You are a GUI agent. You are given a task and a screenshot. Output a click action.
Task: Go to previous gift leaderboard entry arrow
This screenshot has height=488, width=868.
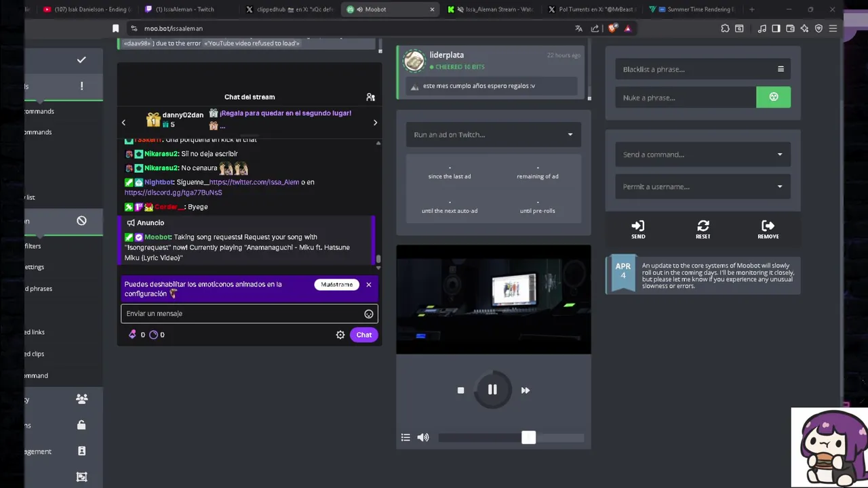click(123, 123)
